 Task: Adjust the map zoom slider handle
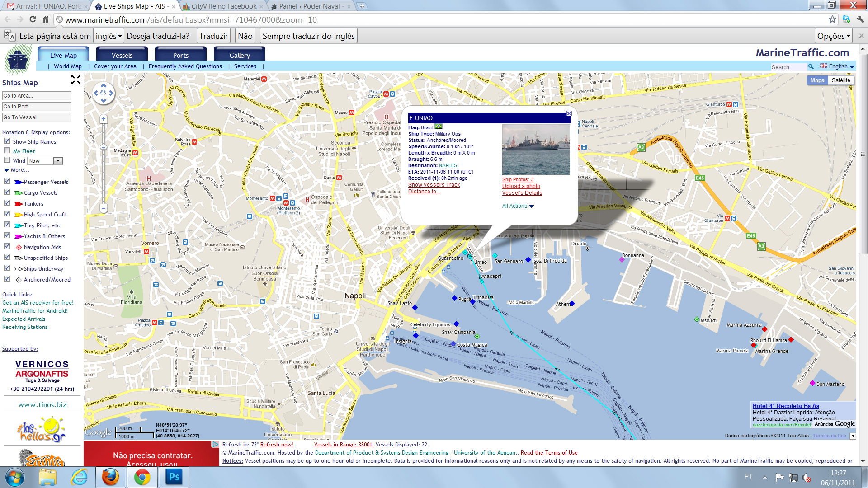pyautogui.click(x=104, y=147)
